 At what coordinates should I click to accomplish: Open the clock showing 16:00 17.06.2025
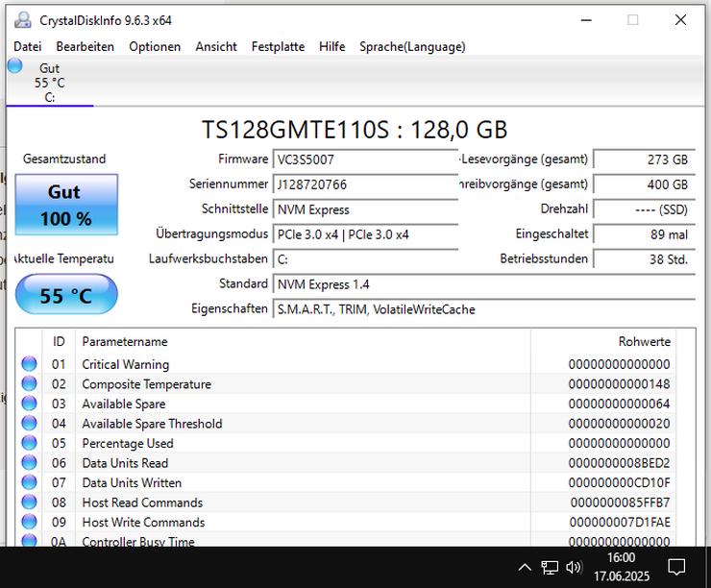click(622, 567)
